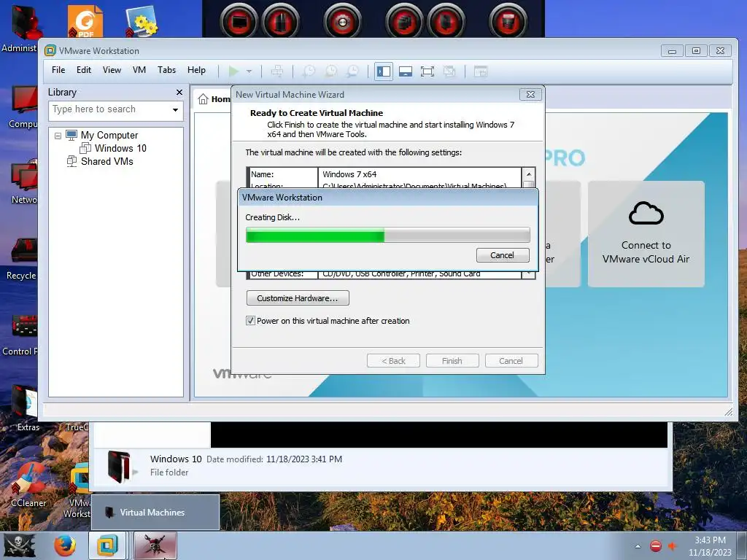
Task: Select Shared VMs in library tree
Action: (x=107, y=161)
